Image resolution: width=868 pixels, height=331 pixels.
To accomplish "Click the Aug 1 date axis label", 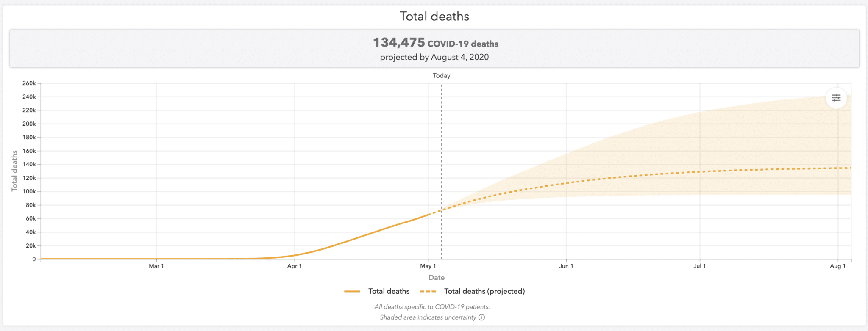I will tap(837, 266).
